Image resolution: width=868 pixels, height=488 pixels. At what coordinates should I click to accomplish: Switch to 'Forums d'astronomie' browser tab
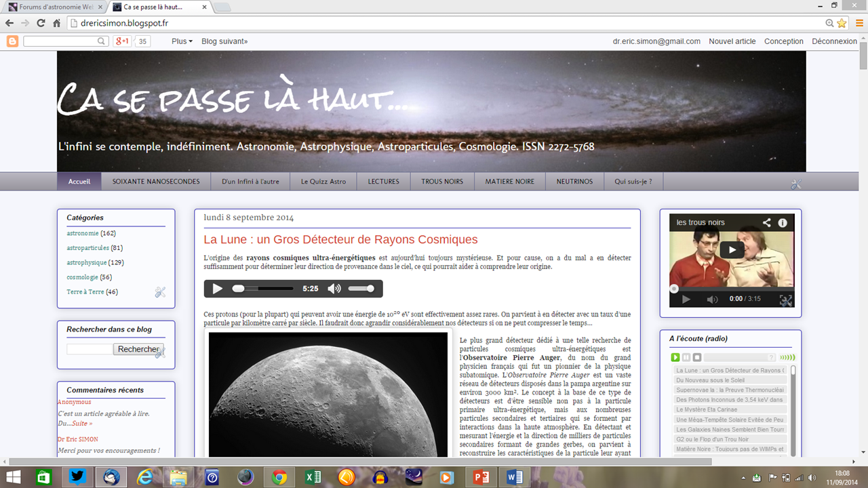[x=56, y=7]
